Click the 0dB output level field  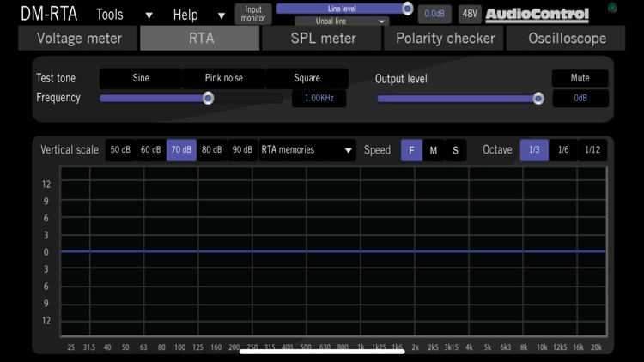coord(580,98)
